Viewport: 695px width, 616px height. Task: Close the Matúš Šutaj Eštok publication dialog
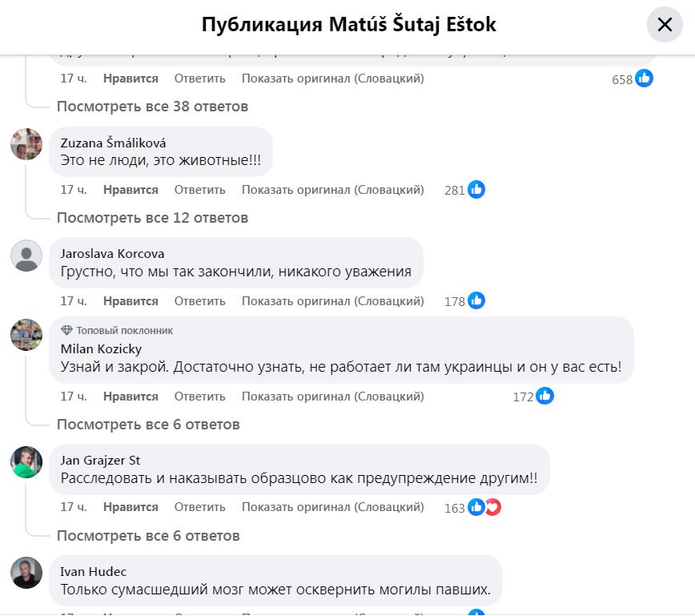665,25
